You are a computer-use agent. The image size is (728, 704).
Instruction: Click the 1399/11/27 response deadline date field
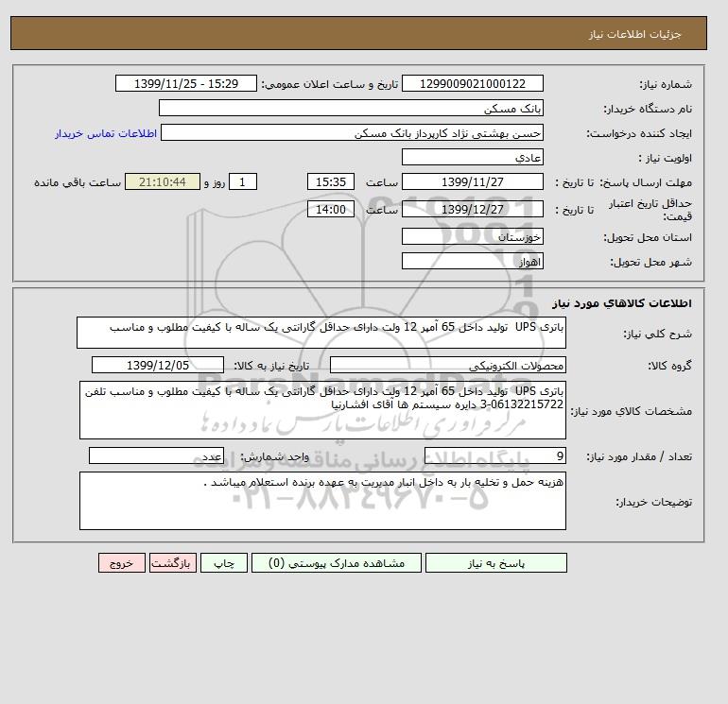click(472, 182)
